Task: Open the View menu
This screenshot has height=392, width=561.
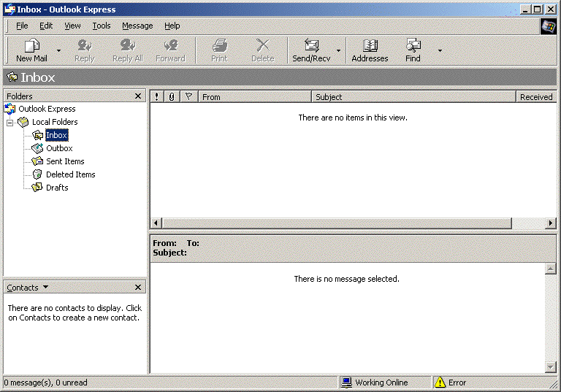Action: [72, 26]
